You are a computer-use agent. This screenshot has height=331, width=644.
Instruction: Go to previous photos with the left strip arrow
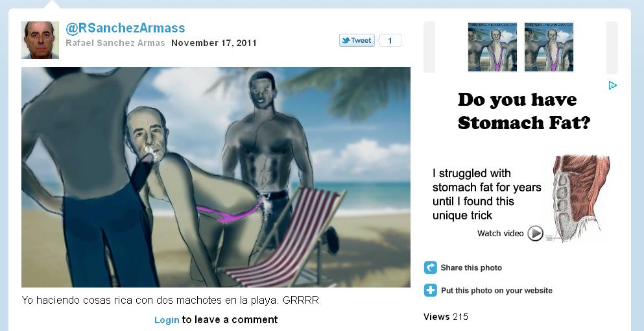[429, 47]
